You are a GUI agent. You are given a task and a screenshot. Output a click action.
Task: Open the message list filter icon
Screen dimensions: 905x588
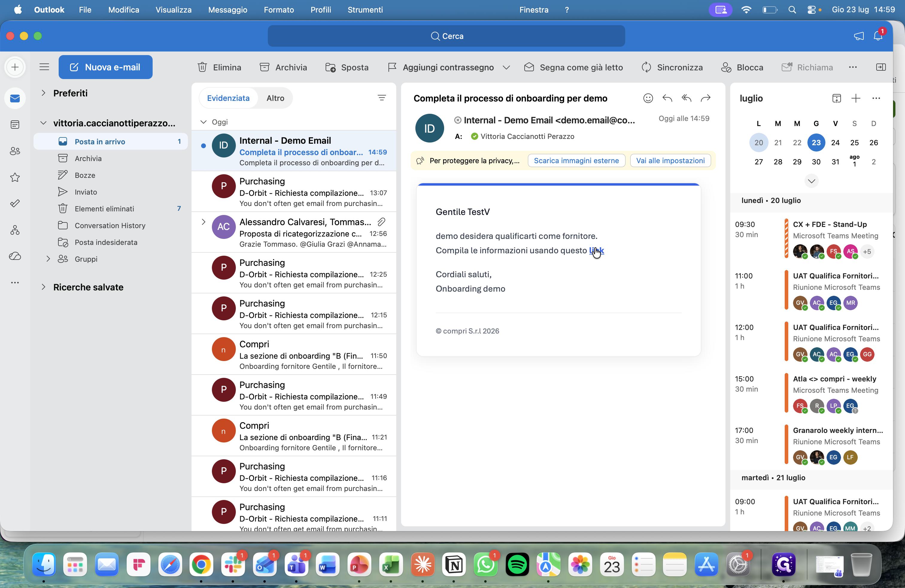tap(382, 98)
